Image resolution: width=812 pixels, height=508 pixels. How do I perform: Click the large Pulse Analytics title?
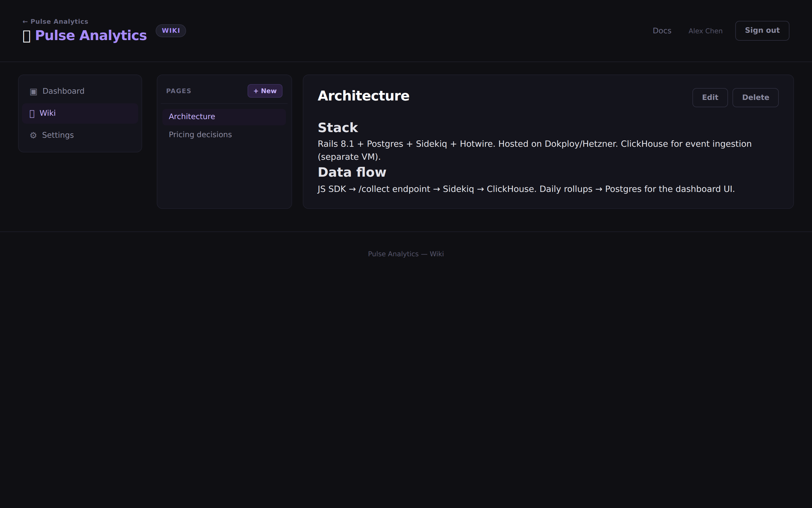point(91,36)
